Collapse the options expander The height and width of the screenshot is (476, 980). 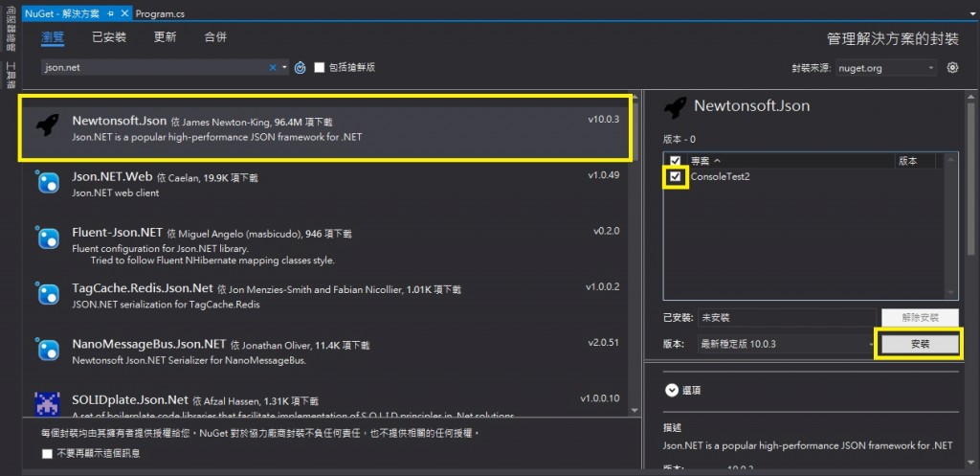(672, 391)
